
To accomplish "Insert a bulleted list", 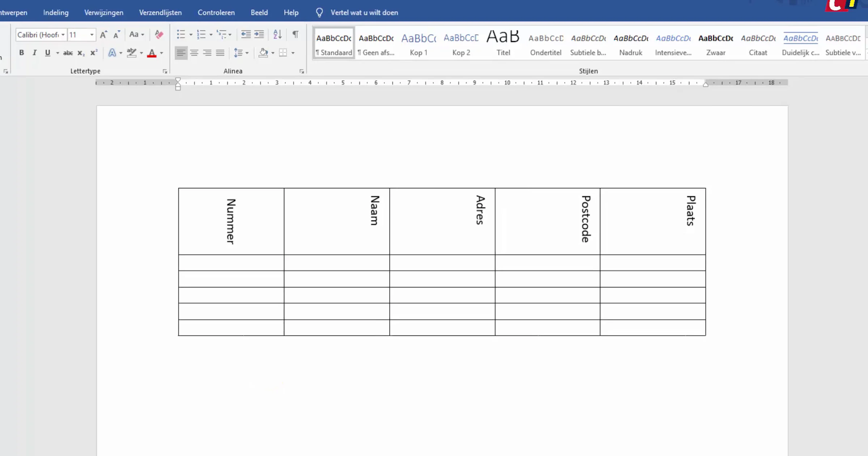I will click(x=181, y=35).
